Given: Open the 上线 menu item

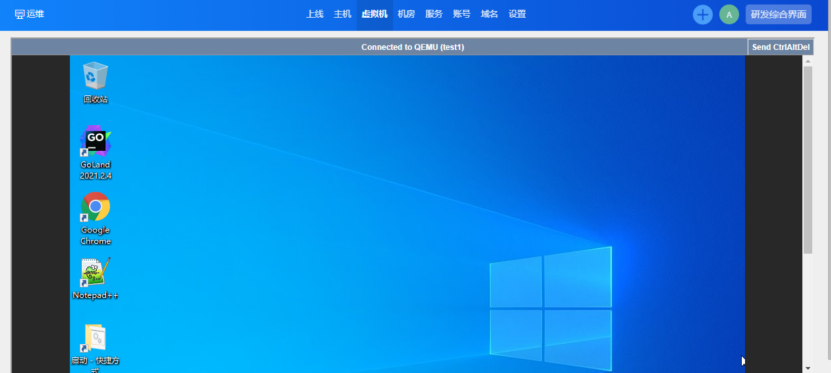Looking at the screenshot, I should 314,14.
